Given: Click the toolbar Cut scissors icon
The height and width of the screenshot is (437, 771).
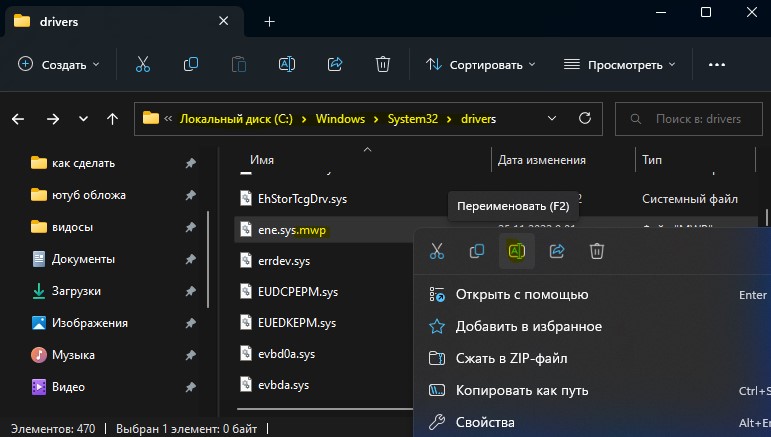Looking at the screenshot, I should [143, 64].
